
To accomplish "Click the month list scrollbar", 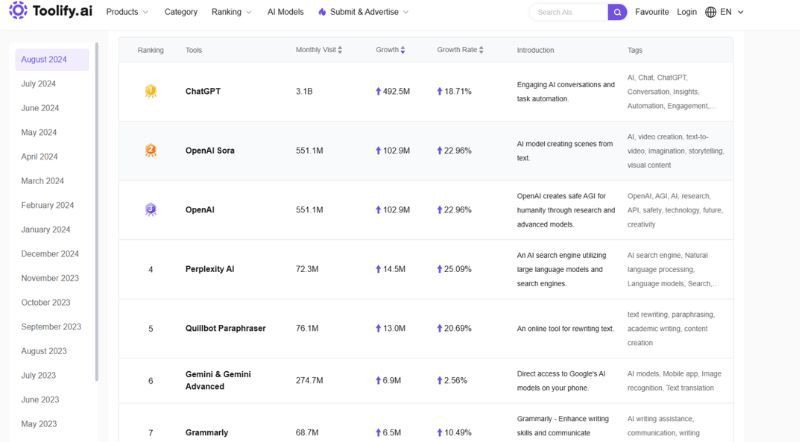I will [x=96, y=212].
